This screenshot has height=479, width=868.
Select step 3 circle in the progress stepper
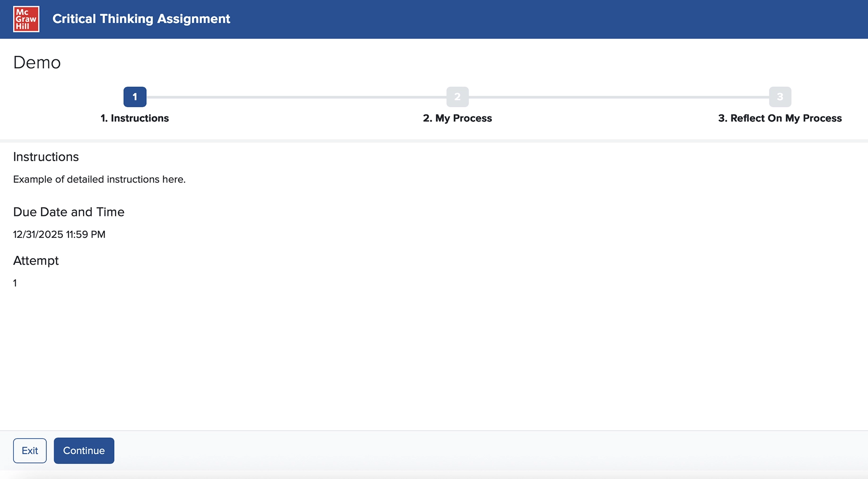point(780,96)
